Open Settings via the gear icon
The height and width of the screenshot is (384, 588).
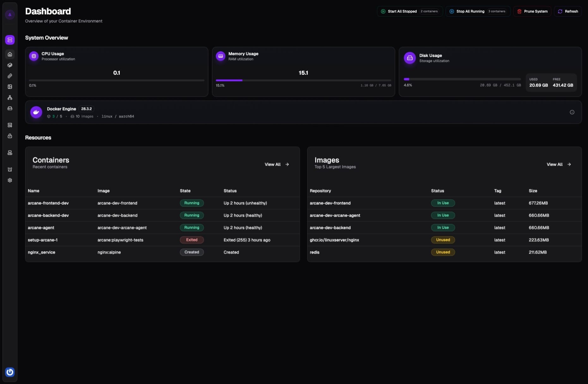[10, 180]
